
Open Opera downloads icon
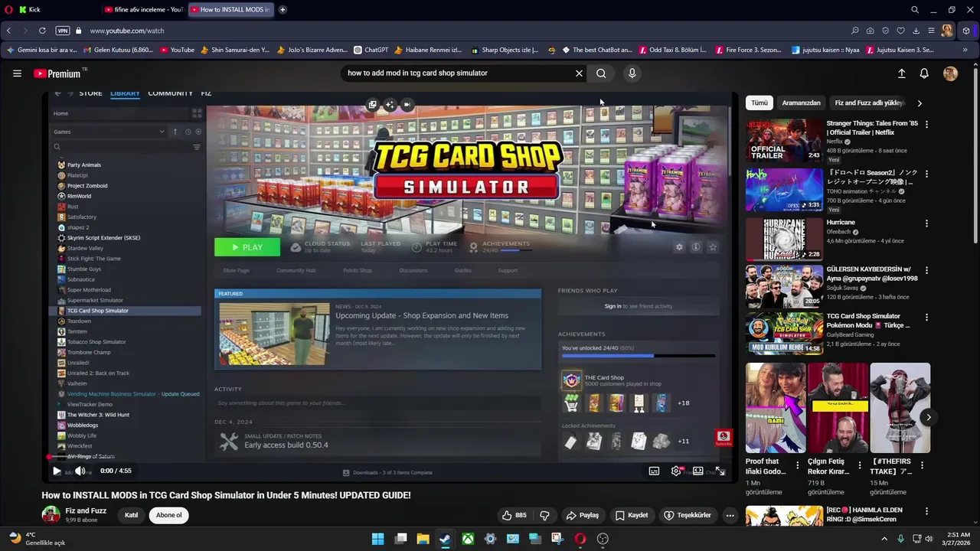916,31
